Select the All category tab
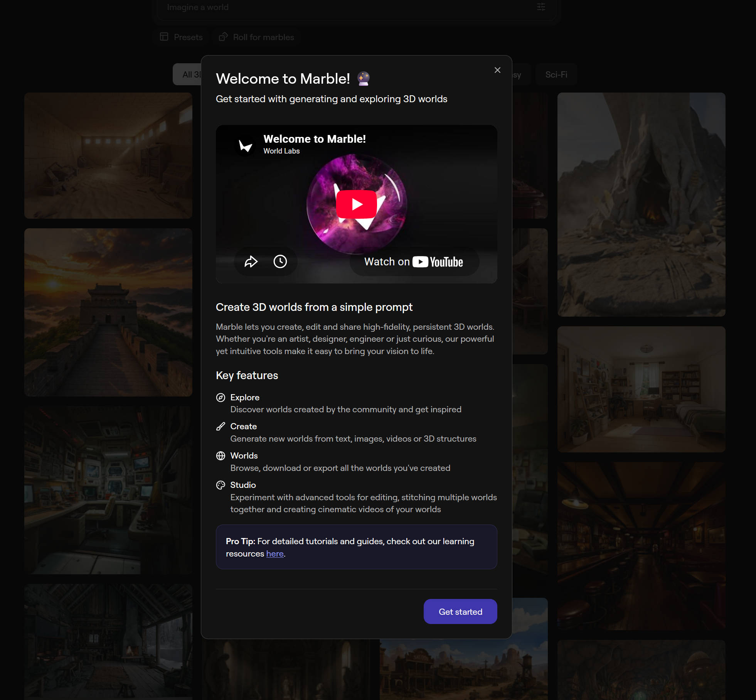Viewport: 756px width, 700px height. pos(187,74)
